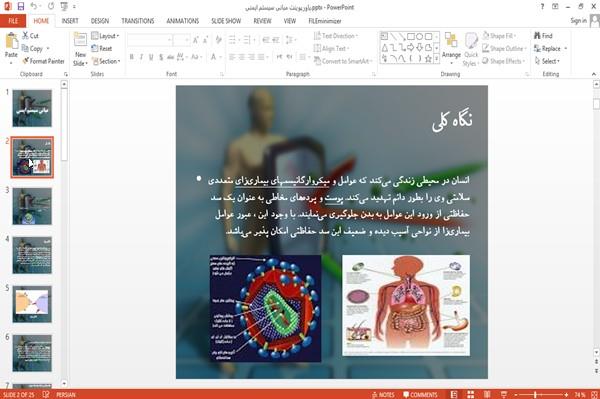Screen dimensions: 600x399
Task: Click the 74% zoom level
Action: (x=580, y=395)
